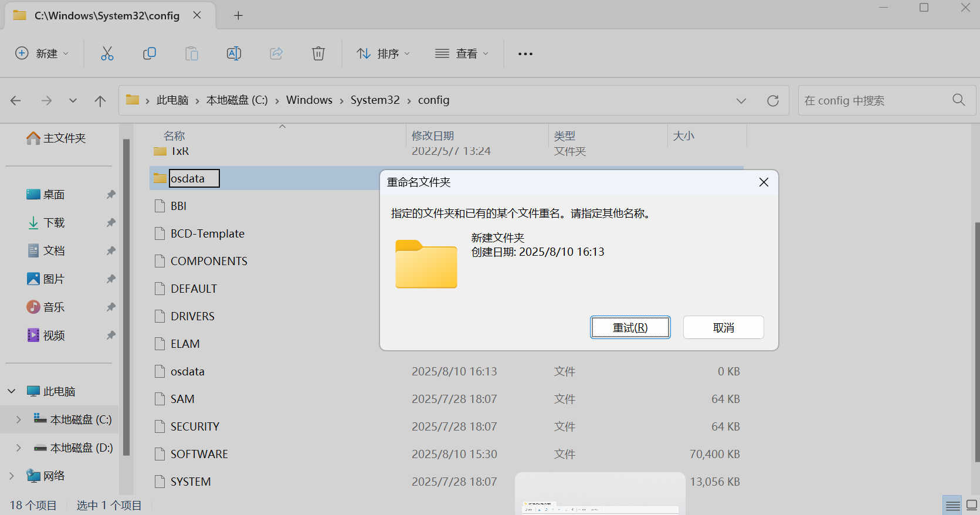This screenshot has height=515, width=980.
Task: Collapse the 此电脑 tree node
Action: pyautogui.click(x=12, y=391)
